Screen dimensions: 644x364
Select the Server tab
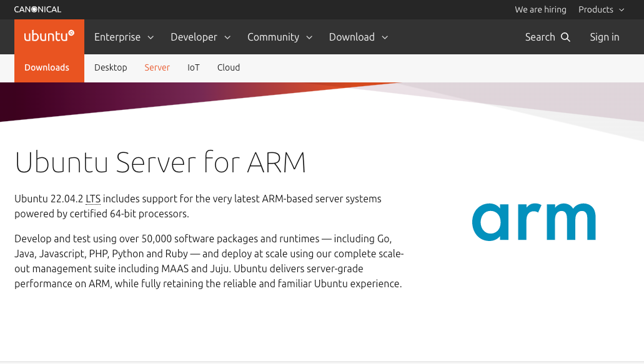click(x=157, y=67)
